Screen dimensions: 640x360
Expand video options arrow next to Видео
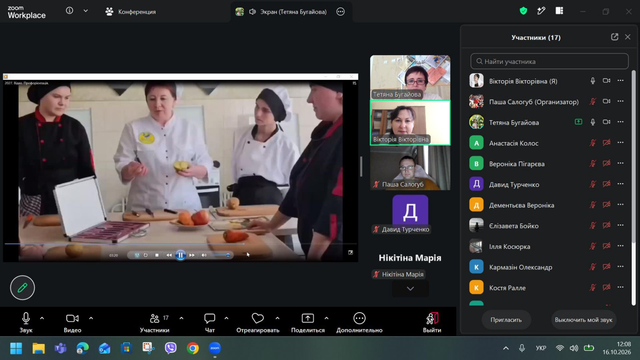pos(91,318)
